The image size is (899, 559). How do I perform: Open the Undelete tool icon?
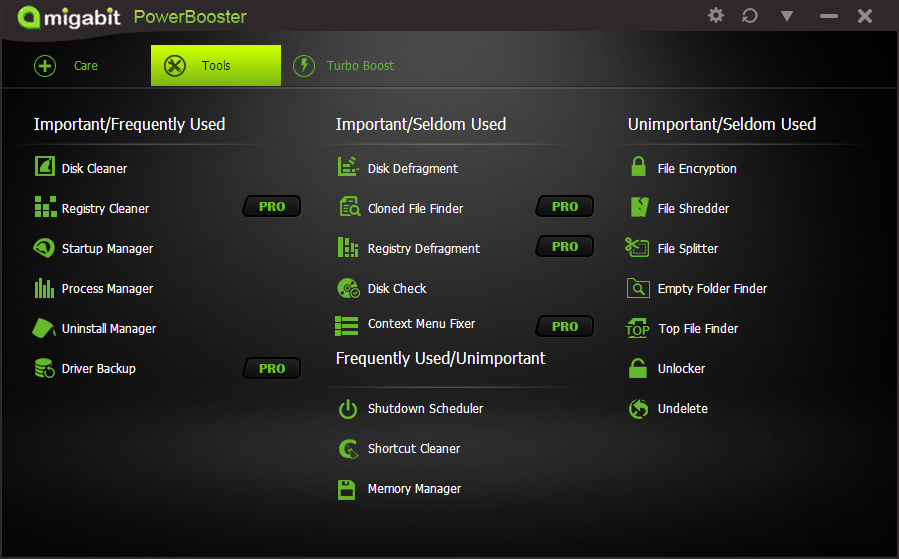[x=638, y=408]
